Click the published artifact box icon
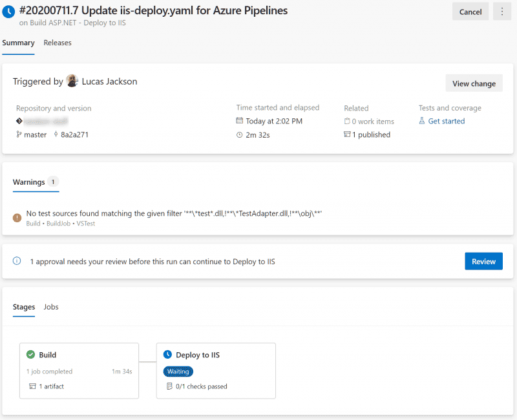The image size is (517, 420). 347,134
